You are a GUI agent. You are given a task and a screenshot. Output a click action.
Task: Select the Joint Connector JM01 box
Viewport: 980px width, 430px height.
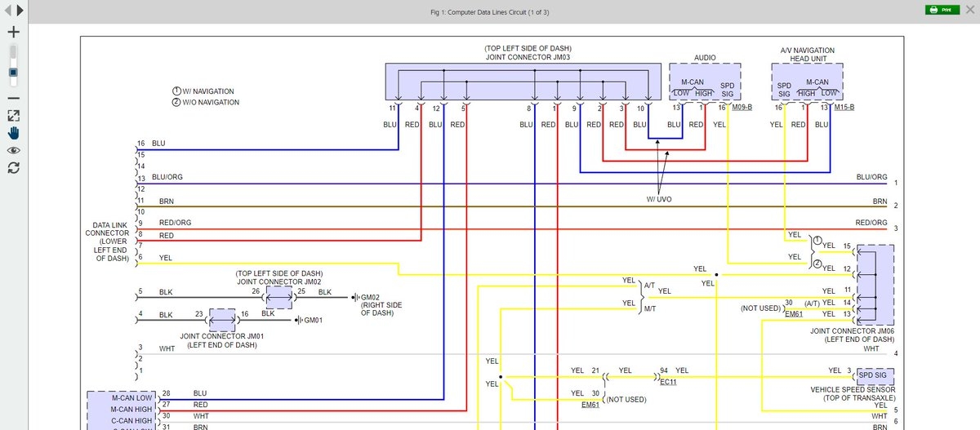222,319
